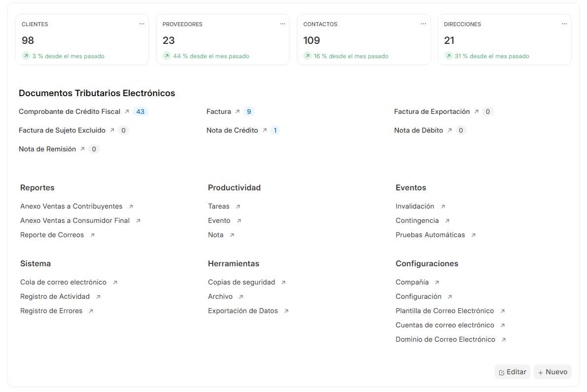Viewport: 587px width, 392px height.
Task: Open Pruebas Automáticas under Eventos
Action: [430, 235]
